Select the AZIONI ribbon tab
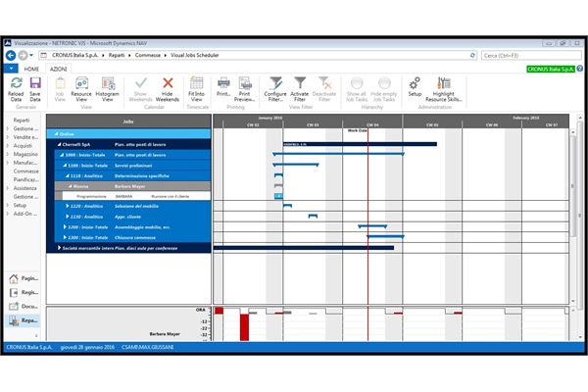588x392 pixels. pos(59,69)
